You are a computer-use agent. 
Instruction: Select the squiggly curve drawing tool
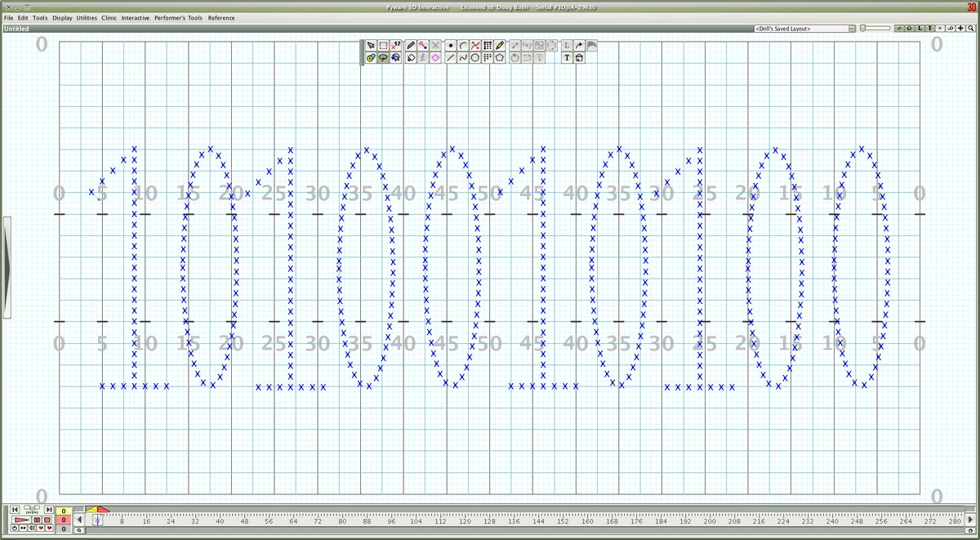tap(463, 57)
